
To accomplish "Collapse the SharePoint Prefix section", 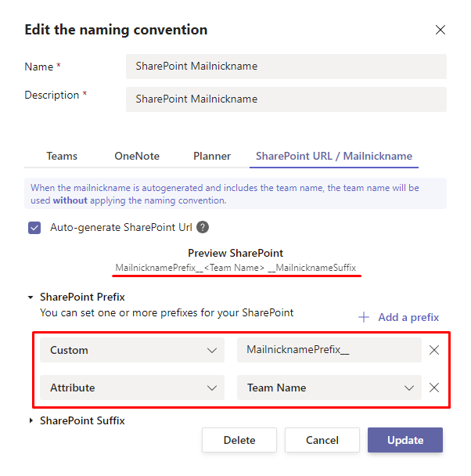I will click(x=31, y=297).
